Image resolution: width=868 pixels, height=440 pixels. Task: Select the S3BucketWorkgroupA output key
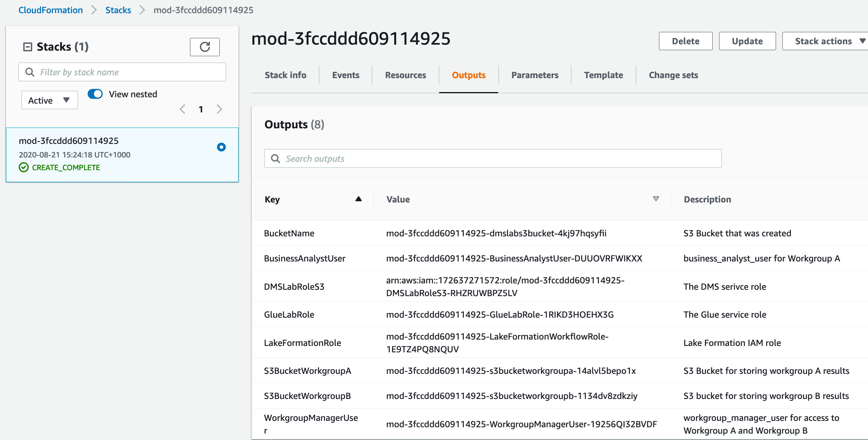tap(307, 371)
